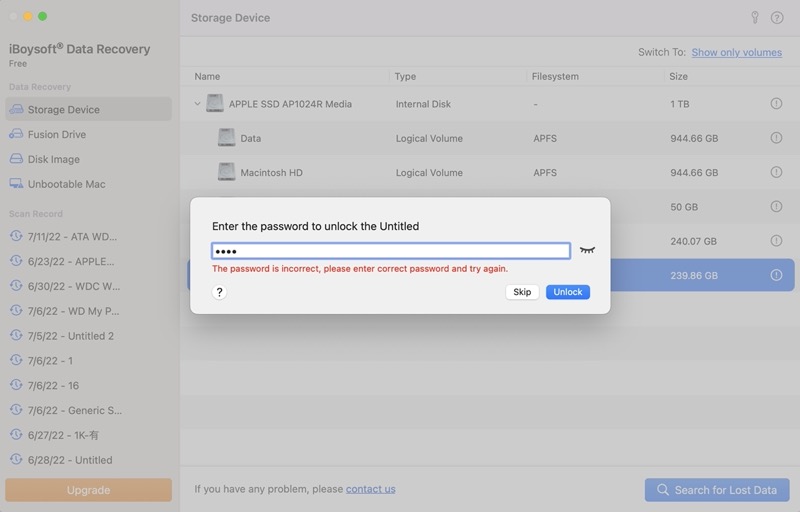Click the key icon in title bar
The width and height of the screenshot is (800, 512).
point(755,18)
